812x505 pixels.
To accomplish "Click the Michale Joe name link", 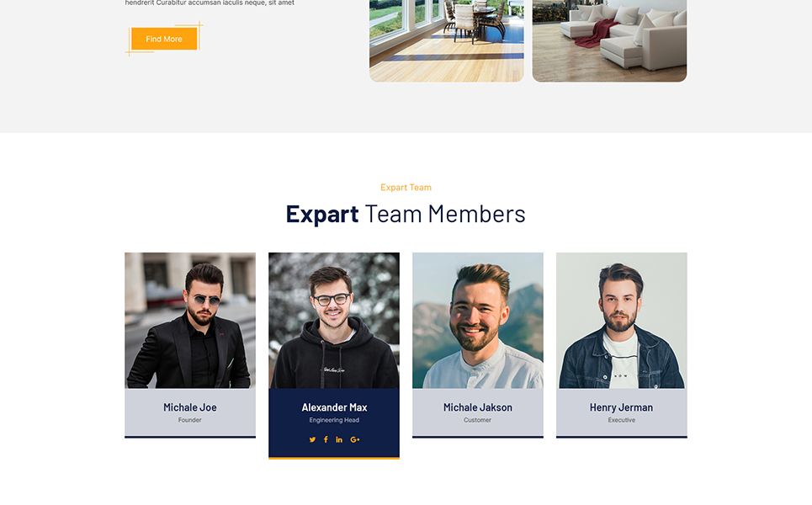I will (x=190, y=407).
